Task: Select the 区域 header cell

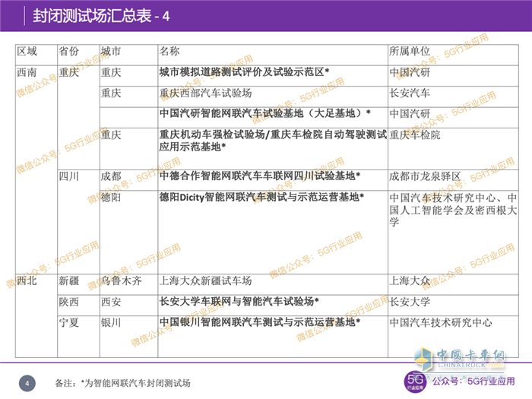Action: coord(36,55)
